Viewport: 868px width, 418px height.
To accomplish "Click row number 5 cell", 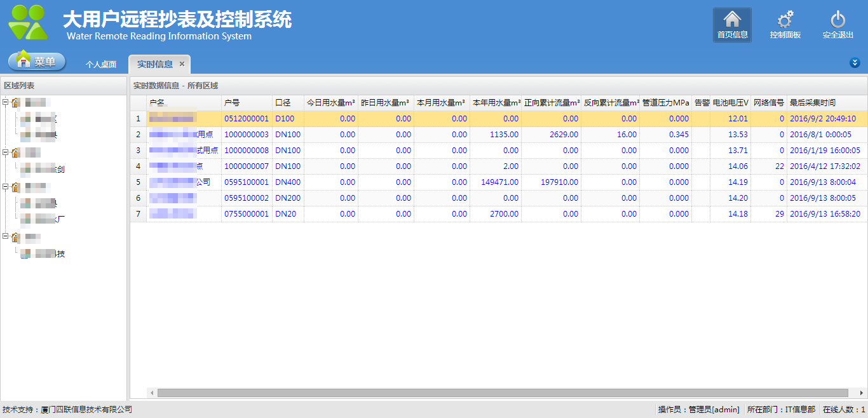I will point(138,182).
